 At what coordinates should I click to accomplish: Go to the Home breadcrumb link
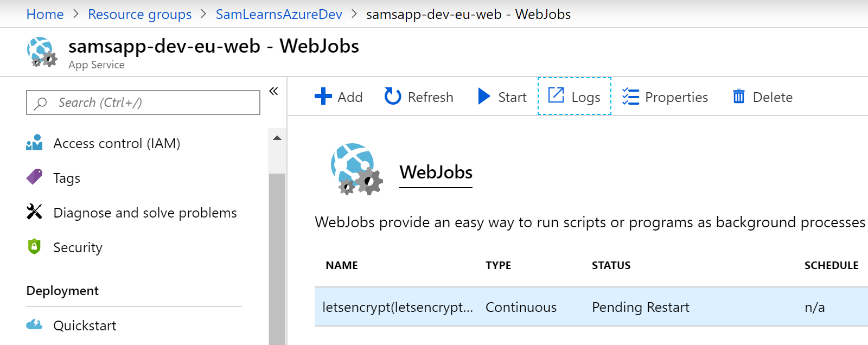[45, 15]
